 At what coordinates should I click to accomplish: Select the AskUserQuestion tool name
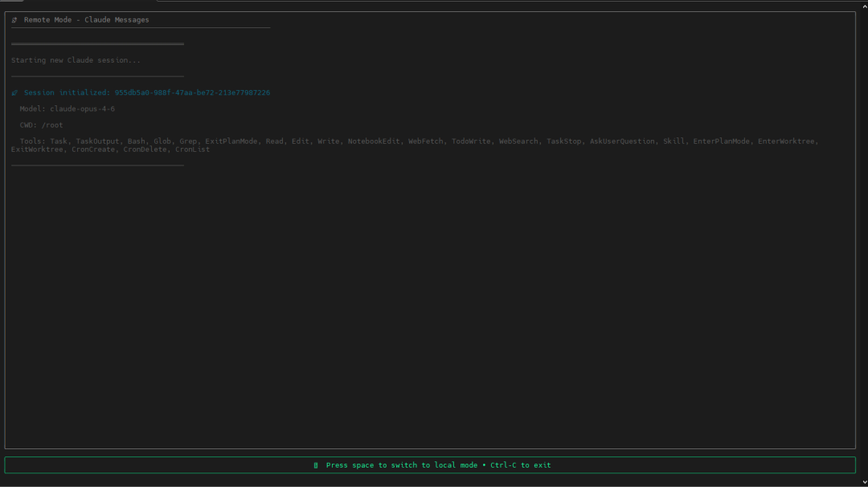[622, 141]
